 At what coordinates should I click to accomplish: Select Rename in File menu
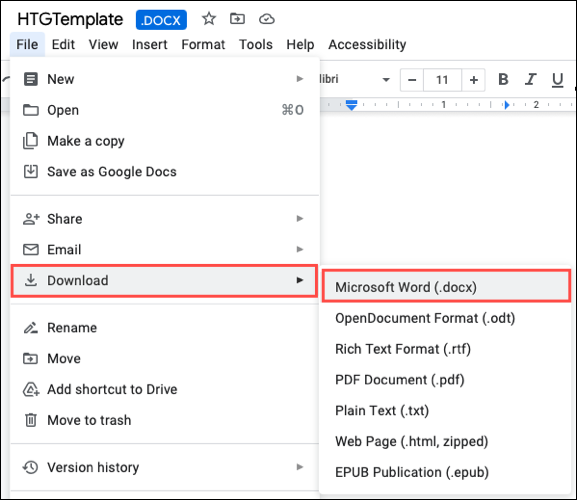164,327
